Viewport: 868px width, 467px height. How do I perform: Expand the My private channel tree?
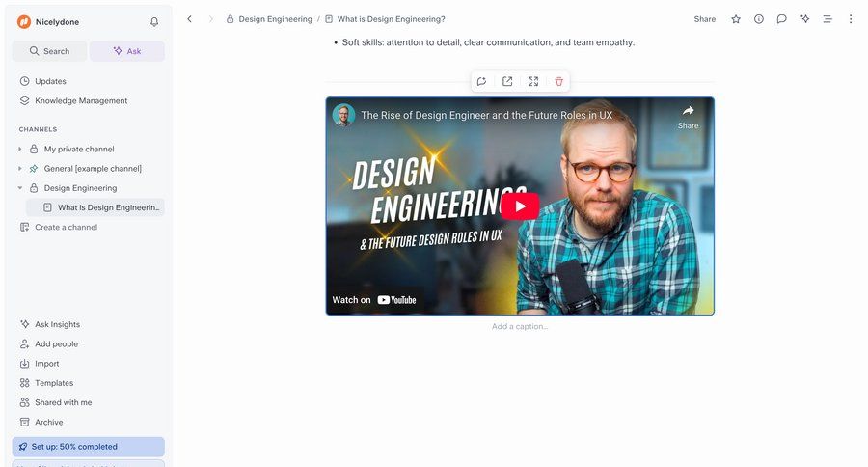(20, 150)
